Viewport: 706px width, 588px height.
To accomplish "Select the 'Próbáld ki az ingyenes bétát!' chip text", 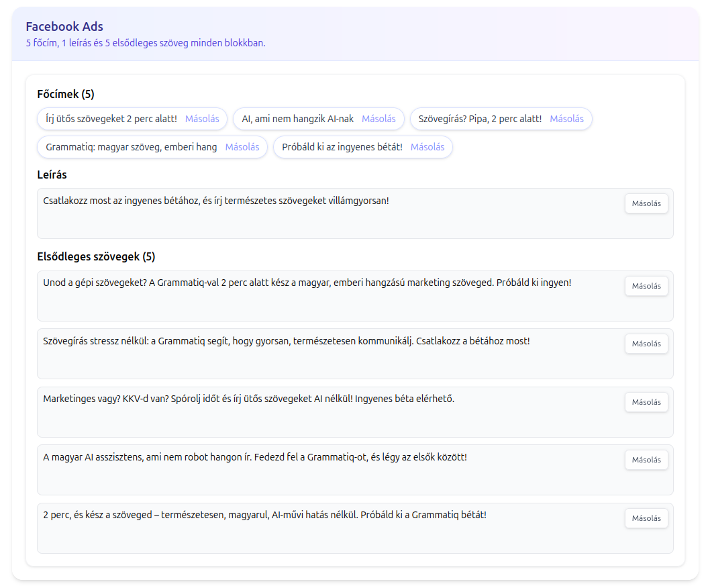I will tap(342, 147).
